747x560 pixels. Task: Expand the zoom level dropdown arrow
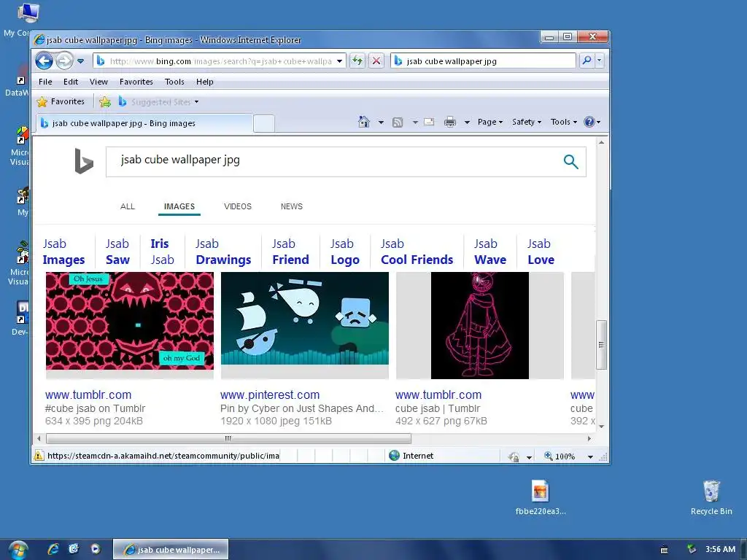pos(590,456)
